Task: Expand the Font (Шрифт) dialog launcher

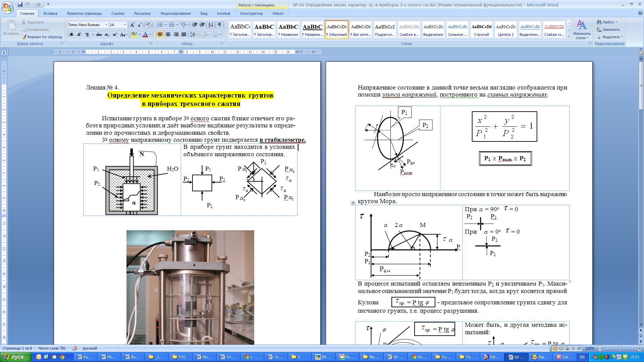Action: pyautogui.click(x=151, y=44)
